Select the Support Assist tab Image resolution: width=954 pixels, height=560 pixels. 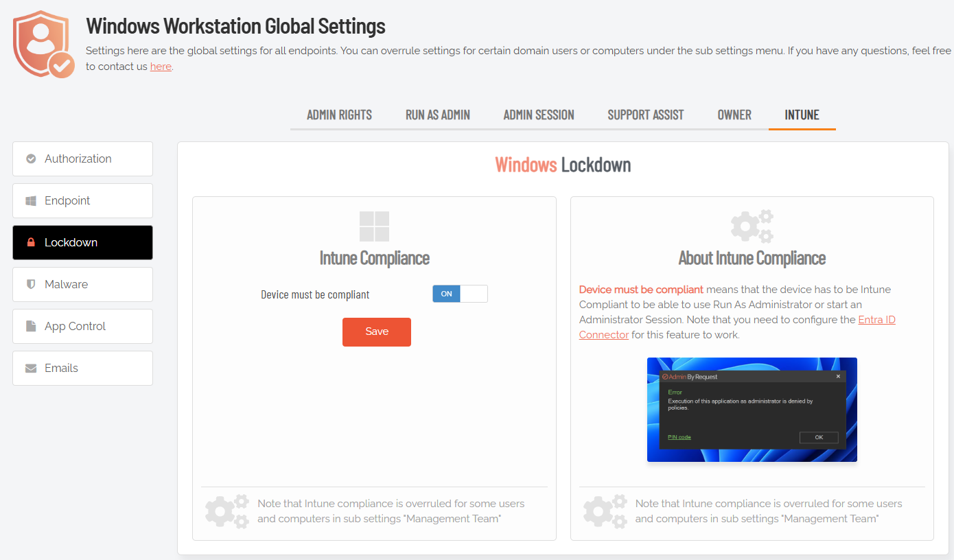645,115
